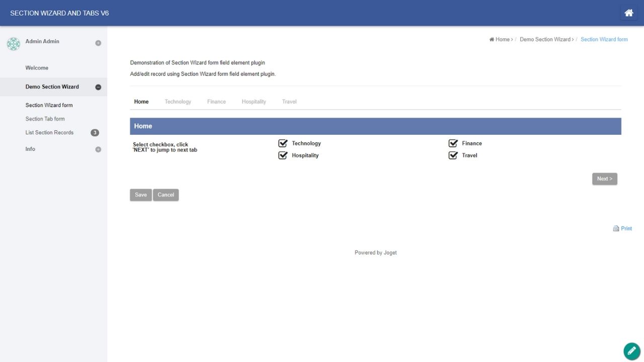This screenshot has width=644, height=362.
Task: Click the Admin Admin avatar icon
Action: (13, 44)
